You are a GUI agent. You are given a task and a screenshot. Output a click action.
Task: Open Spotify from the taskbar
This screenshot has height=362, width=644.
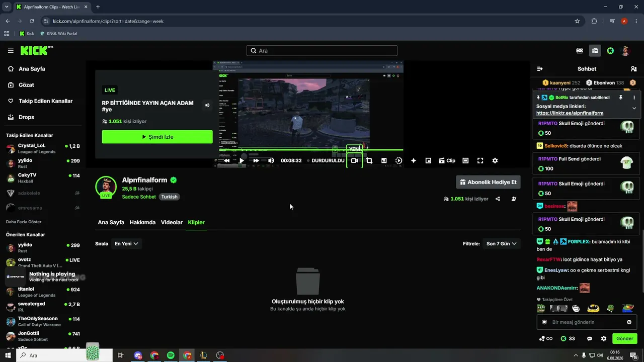[171, 355]
